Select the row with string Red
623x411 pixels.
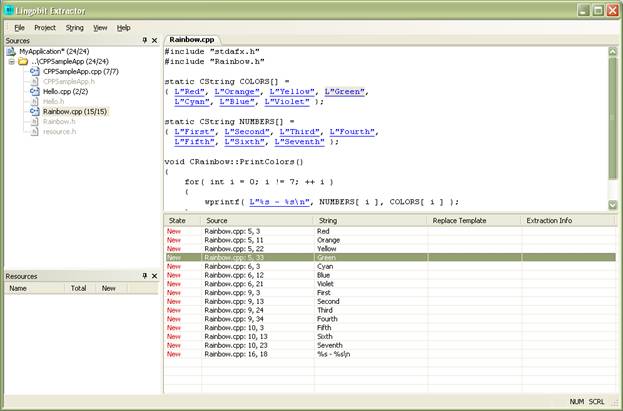coord(390,231)
